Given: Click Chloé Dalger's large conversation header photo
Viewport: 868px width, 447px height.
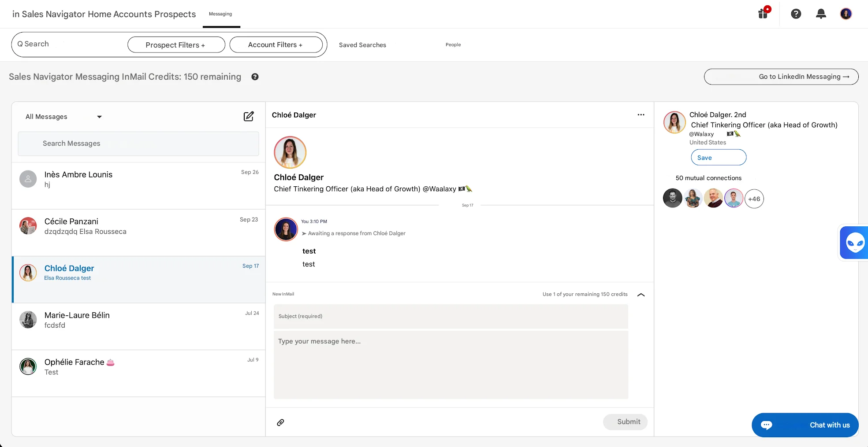Looking at the screenshot, I should pos(290,152).
